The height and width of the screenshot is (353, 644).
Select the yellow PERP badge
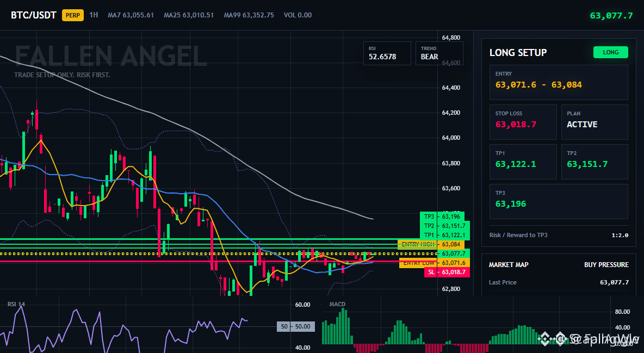tap(73, 15)
